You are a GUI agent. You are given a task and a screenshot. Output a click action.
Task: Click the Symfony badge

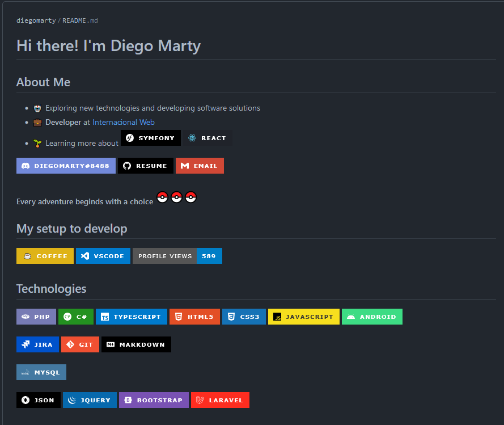tap(150, 138)
